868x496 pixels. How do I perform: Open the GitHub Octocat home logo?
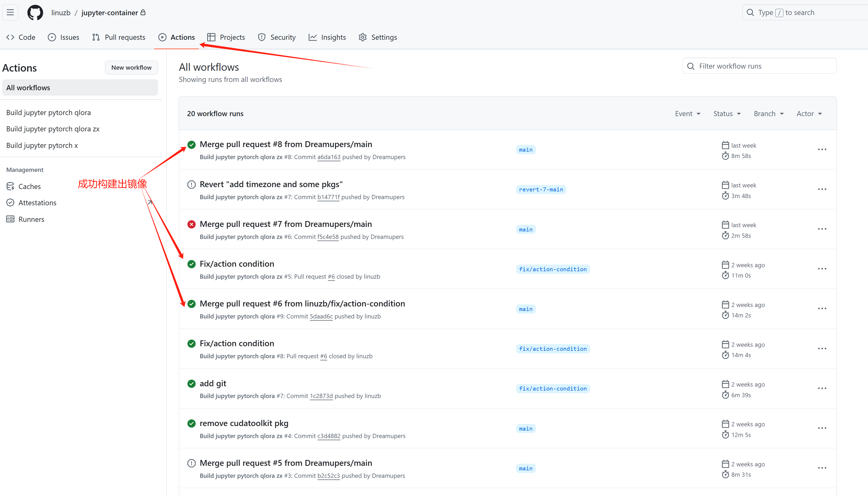pos(35,12)
